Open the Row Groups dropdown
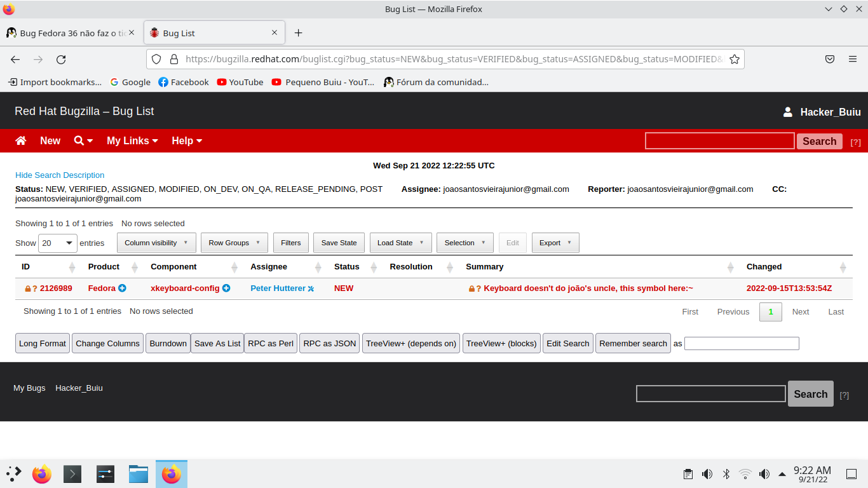The height and width of the screenshot is (488, 868). click(234, 243)
